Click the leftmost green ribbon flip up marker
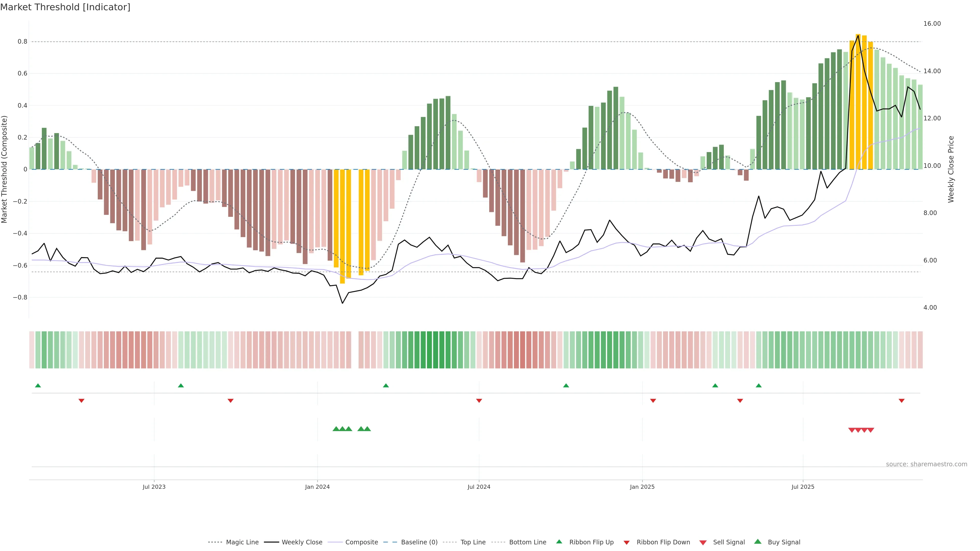Screen dimensions: 980x551 point(38,386)
